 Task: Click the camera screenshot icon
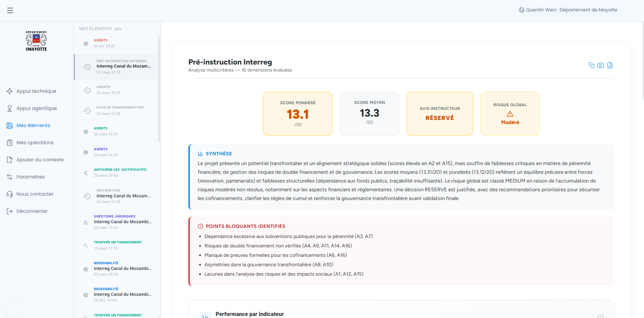(601, 65)
